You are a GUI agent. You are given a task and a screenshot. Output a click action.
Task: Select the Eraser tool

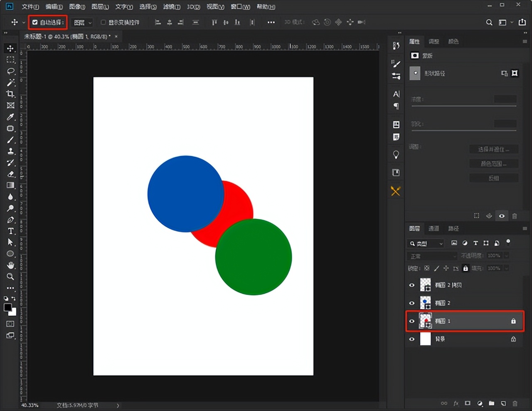(x=10, y=174)
